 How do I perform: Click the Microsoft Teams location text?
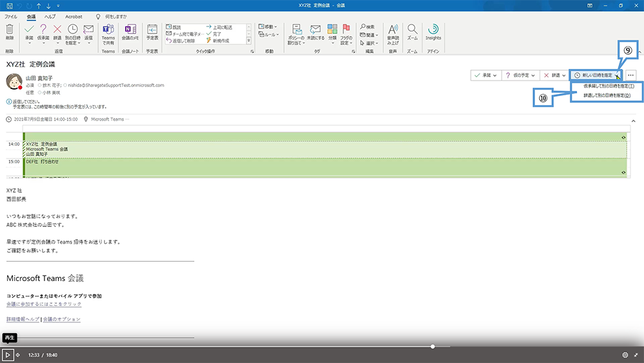pos(107,119)
